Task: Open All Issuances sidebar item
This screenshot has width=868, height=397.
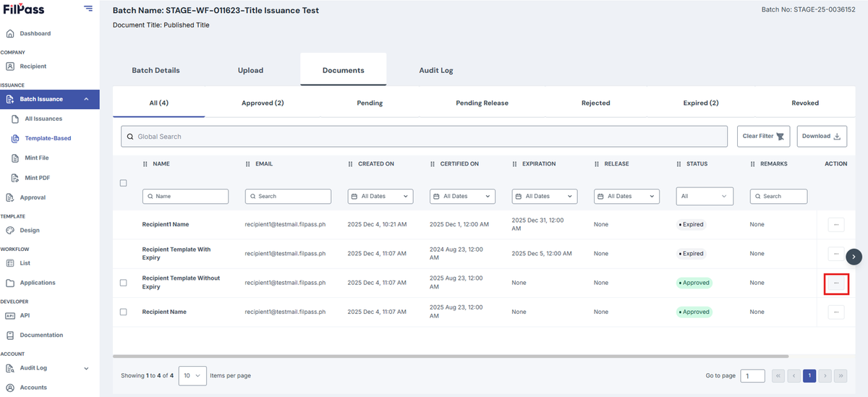Action: point(43,119)
